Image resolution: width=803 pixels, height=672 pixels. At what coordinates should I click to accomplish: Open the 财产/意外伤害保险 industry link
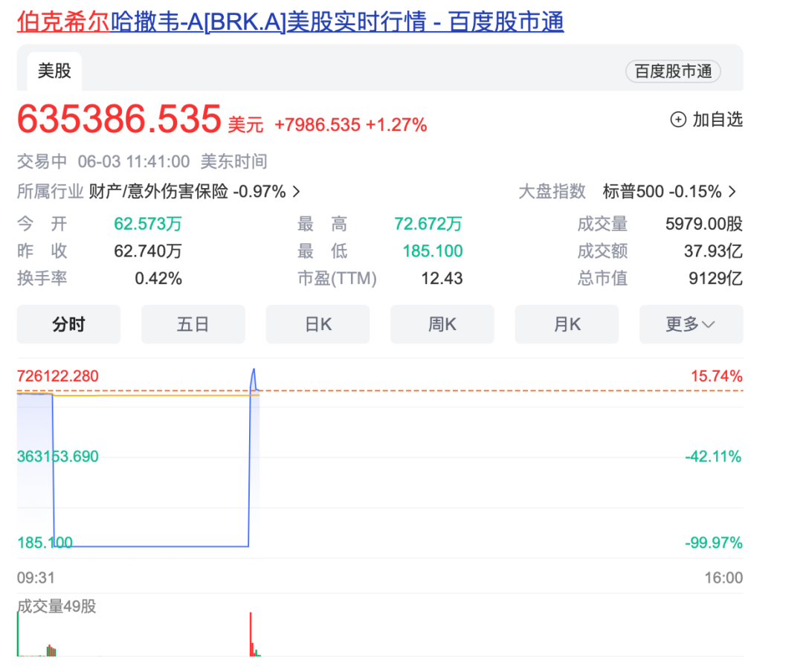[x=187, y=192]
